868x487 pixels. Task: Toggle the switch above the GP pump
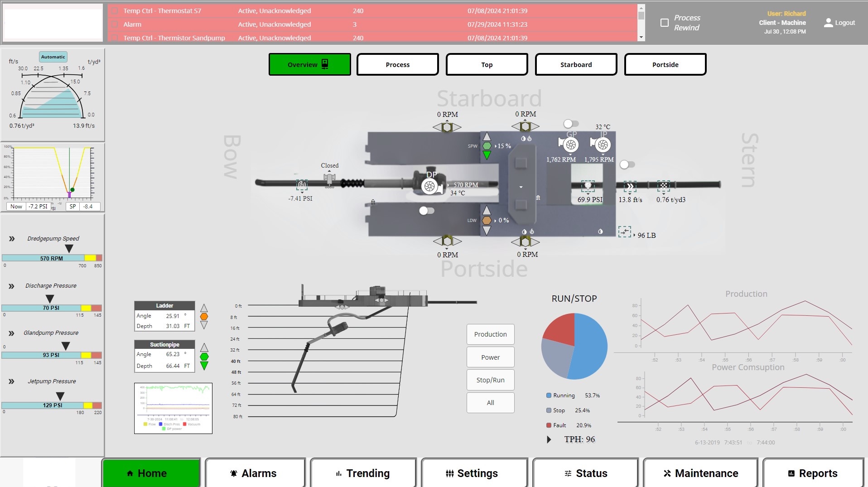(571, 124)
